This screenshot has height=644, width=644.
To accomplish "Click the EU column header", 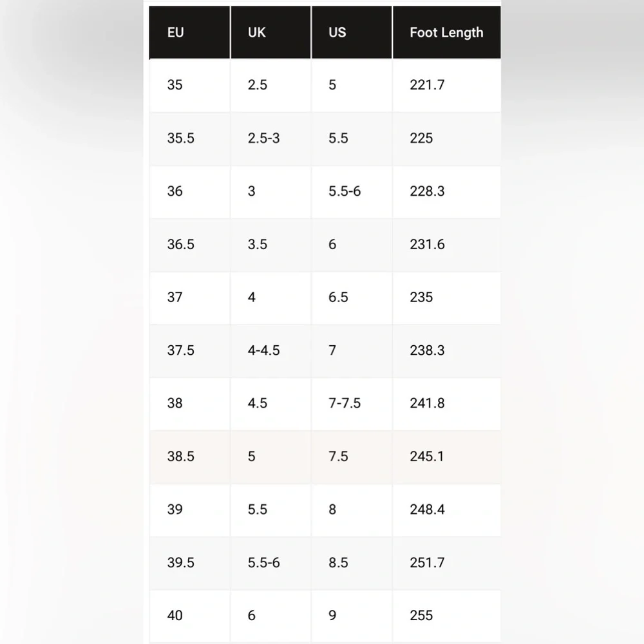I will pos(190,32).
